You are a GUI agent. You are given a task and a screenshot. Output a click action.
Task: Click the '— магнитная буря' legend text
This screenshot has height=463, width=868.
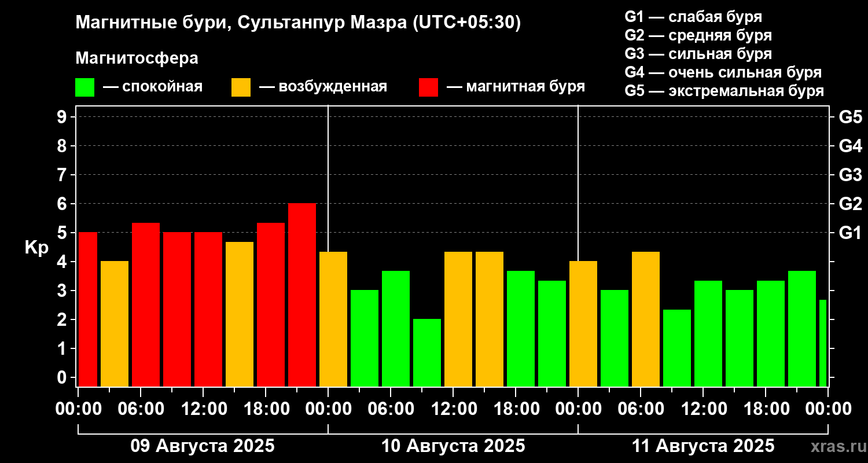tap(515, 87)
